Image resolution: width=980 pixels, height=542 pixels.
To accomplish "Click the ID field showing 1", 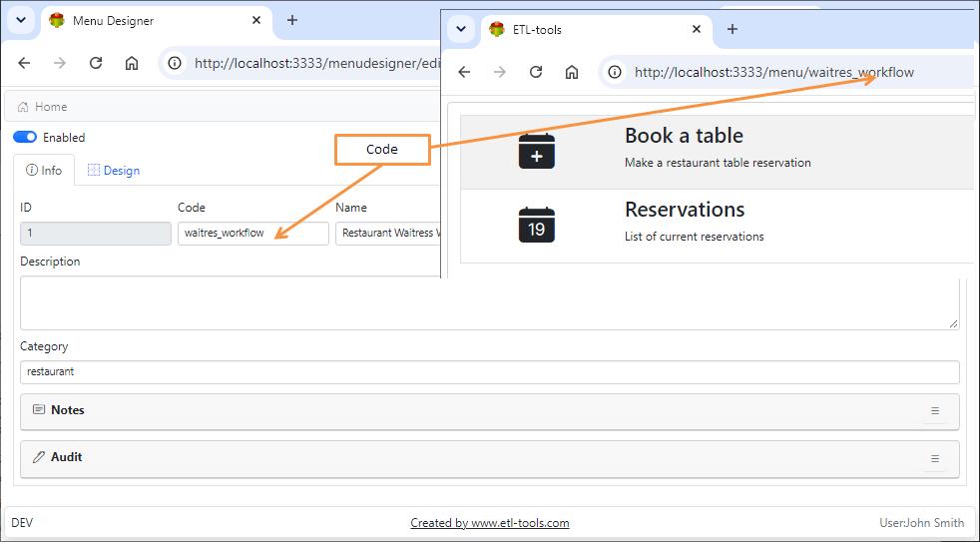I will (x=96, y=234).
